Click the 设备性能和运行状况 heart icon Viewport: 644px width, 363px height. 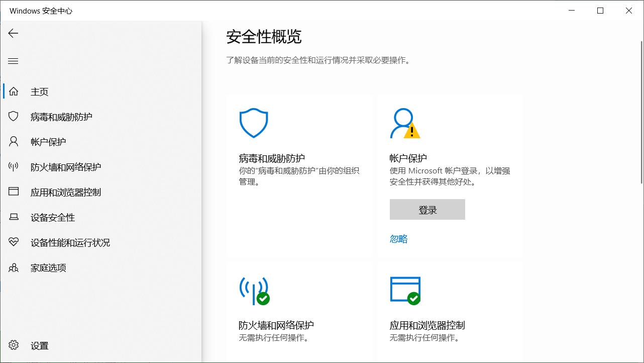point(13,242)
